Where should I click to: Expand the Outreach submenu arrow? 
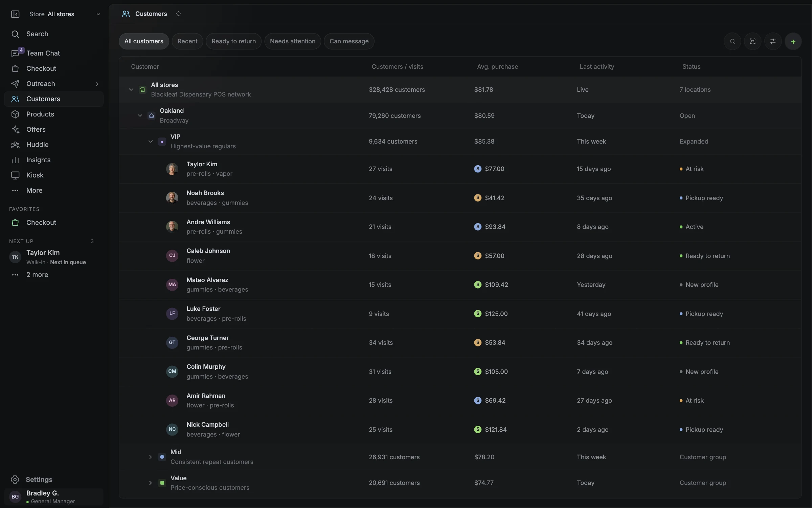coord(97,84)
